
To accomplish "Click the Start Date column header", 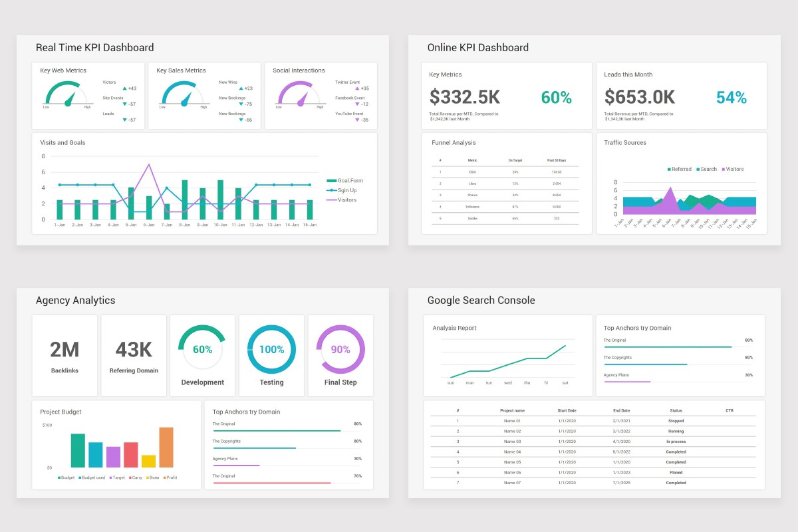I will [567, 410].
